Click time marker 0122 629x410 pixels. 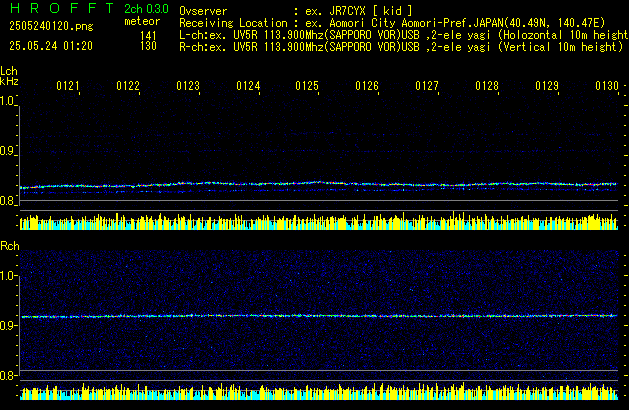(128, 86)
